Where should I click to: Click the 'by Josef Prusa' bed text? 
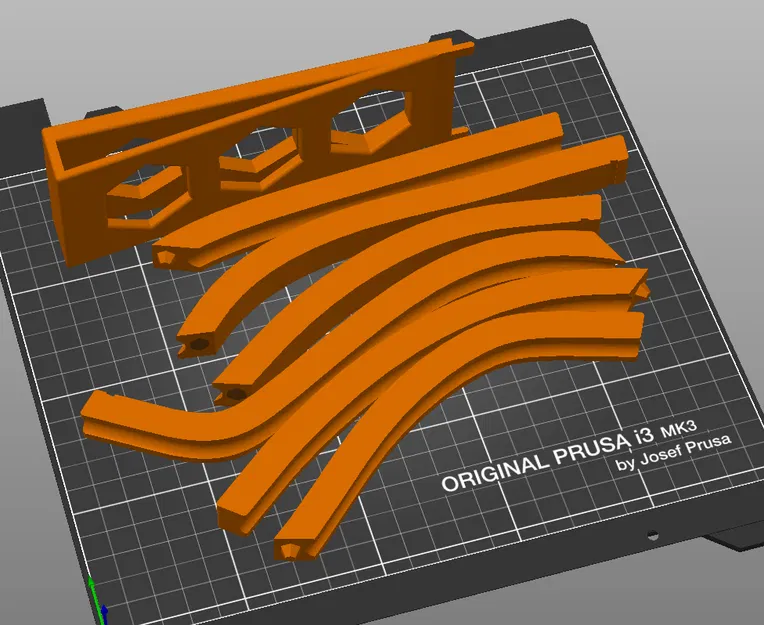[x=673, y=453]
